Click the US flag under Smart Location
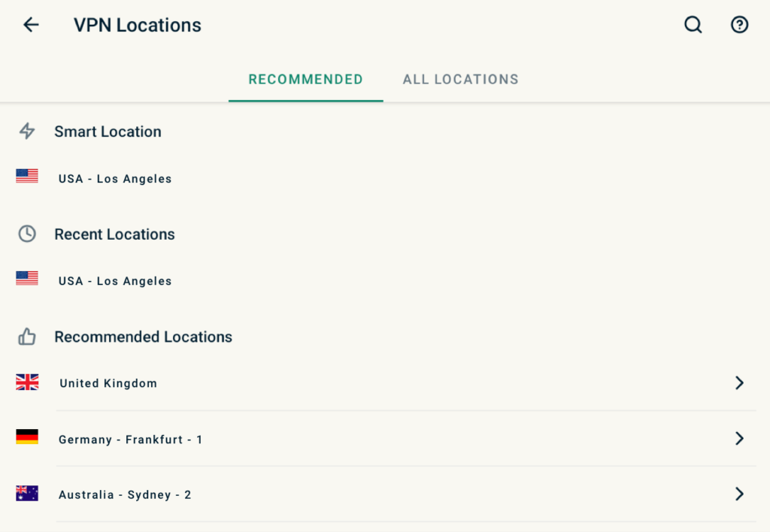This screenshot has height=532, width=770. 27,176
